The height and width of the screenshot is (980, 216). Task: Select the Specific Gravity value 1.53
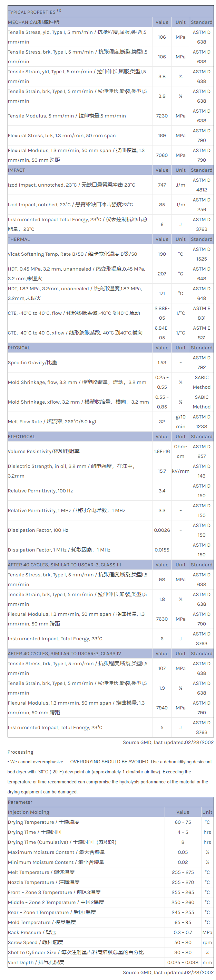pyautogui.click(x=162, y=362)
